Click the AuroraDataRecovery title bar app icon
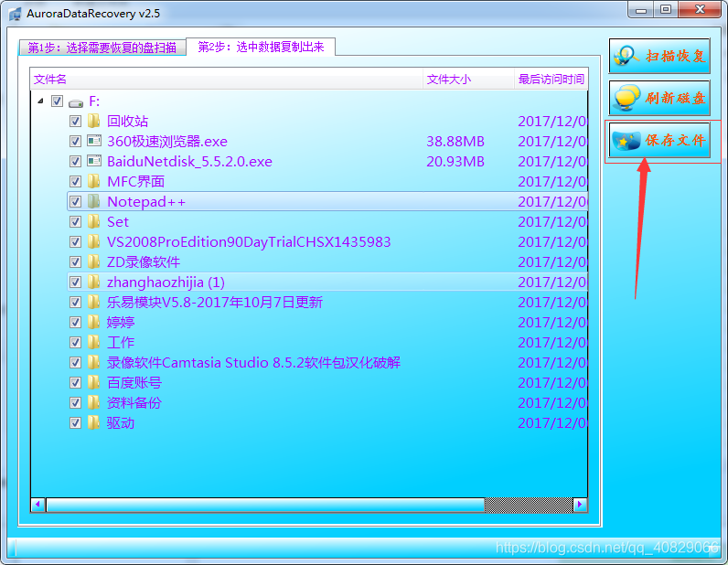 click(x=16, y=14)
